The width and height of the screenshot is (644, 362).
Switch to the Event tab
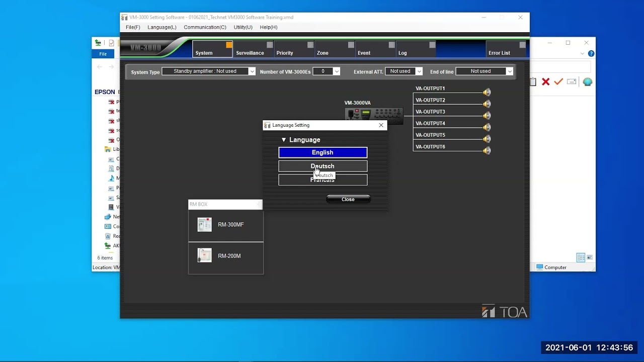[x=375, y=49]
